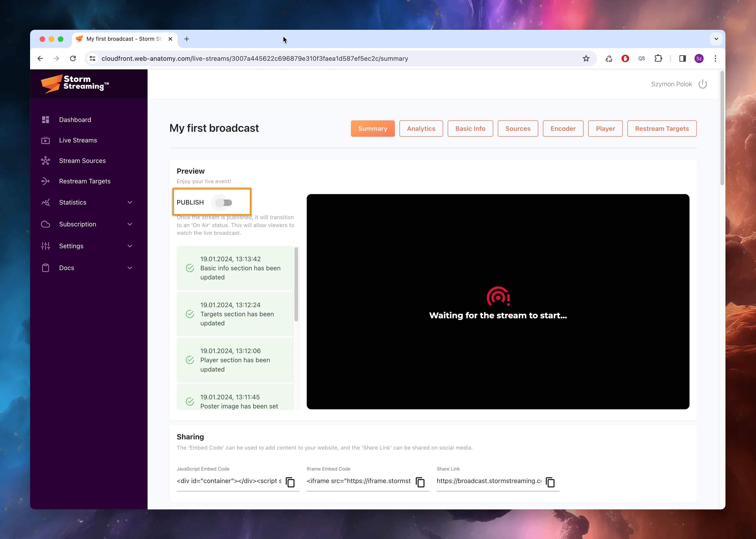Expand the Docs sidebar menu
This screenshot has height=539, width=756.
[130, 268]
